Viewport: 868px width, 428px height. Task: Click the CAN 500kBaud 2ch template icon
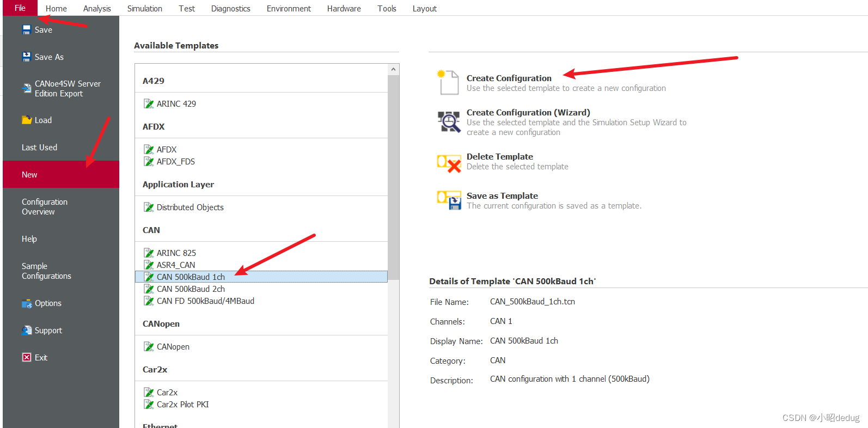[149, 289]
